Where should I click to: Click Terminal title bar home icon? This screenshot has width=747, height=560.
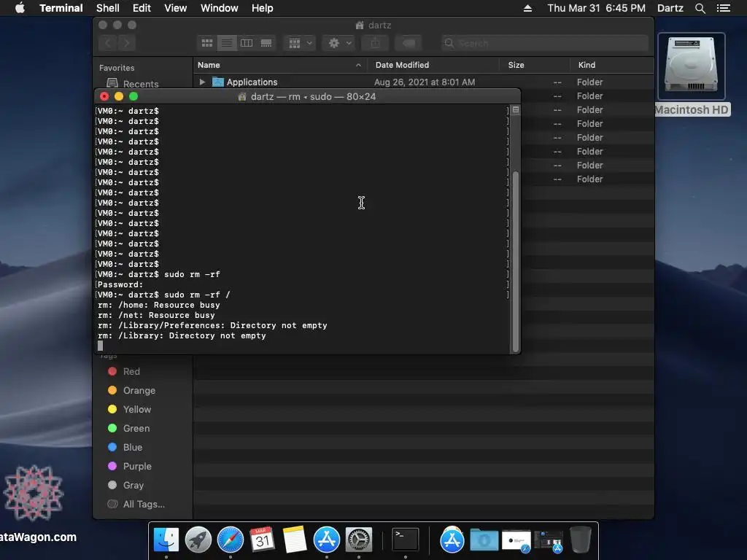coord(242,97)
